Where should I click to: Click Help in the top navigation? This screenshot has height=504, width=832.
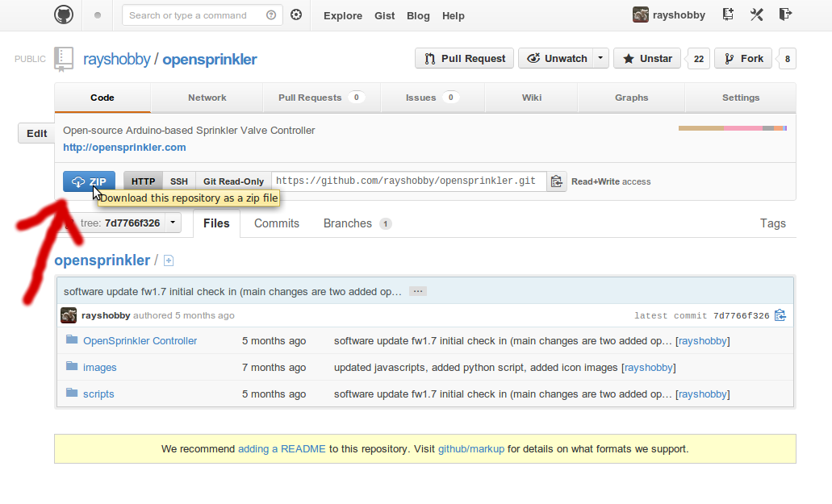pyautogui.click(x=454, y=16)
